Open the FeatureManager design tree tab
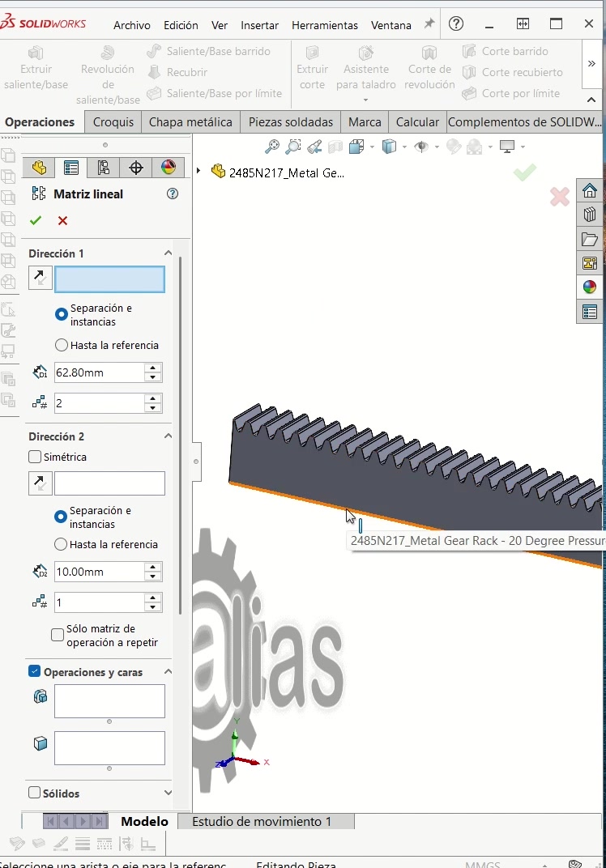This screenshot has height=868, width=606. coord(39,167)
